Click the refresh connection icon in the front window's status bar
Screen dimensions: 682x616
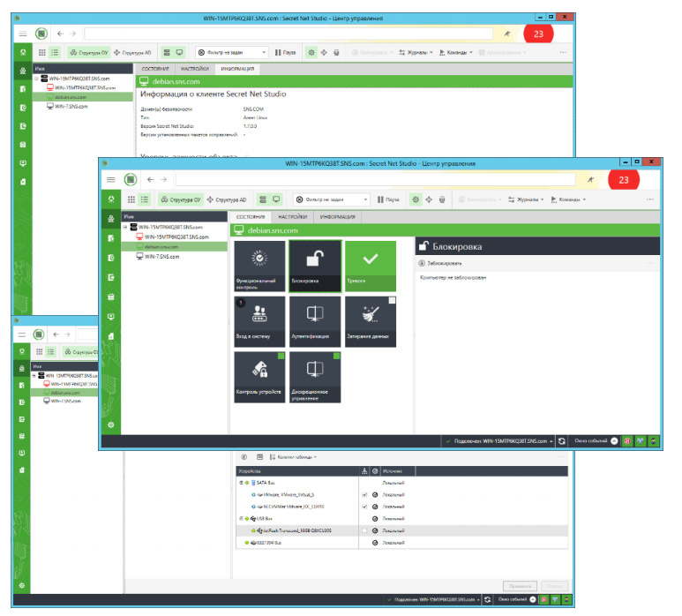pyautogui.click(x=561, y=441)
